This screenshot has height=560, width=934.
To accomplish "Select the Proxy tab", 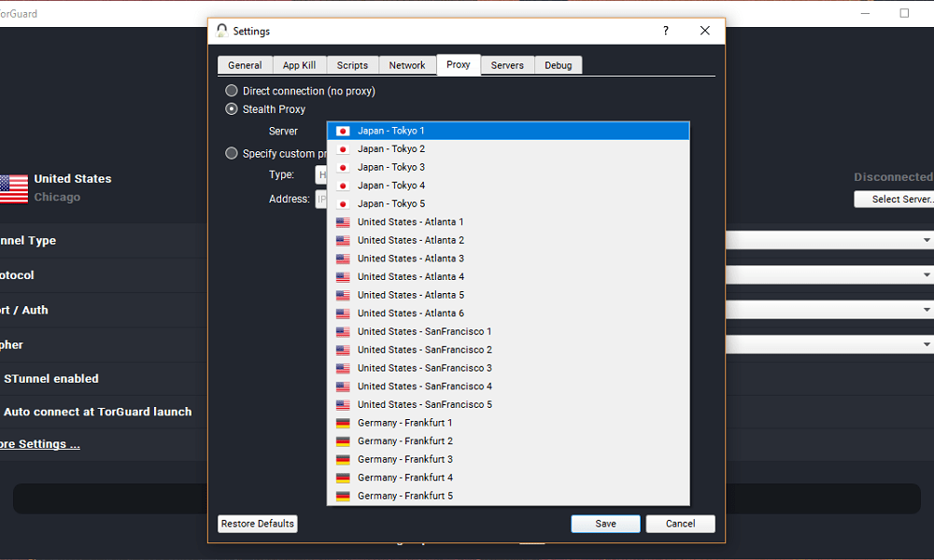I will coord(458,64).
